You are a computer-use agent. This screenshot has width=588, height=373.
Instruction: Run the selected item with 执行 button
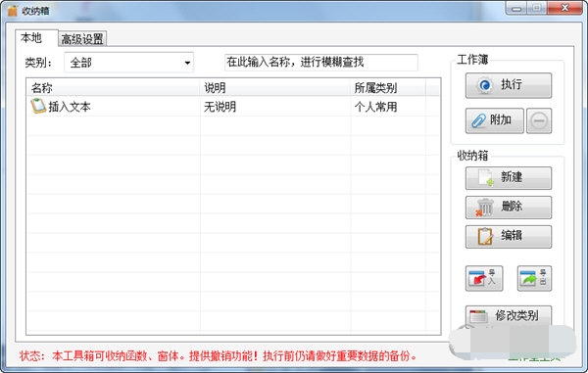[509, 85]
